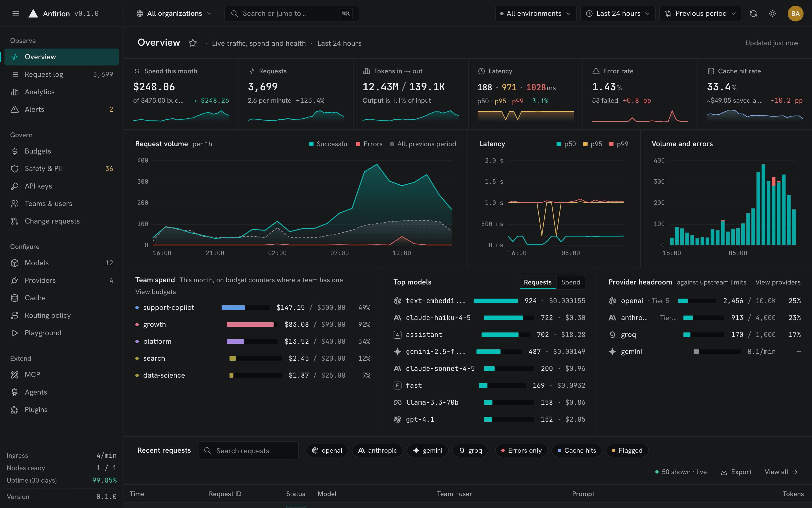Click View all requests link
Image resolution: width=812 pixels, height=508 pixels.
781,472
